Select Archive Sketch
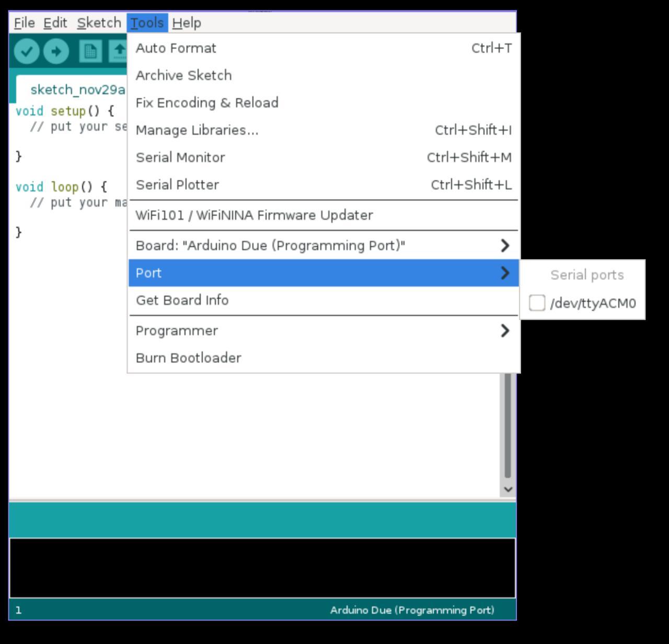 coord(324,75)
